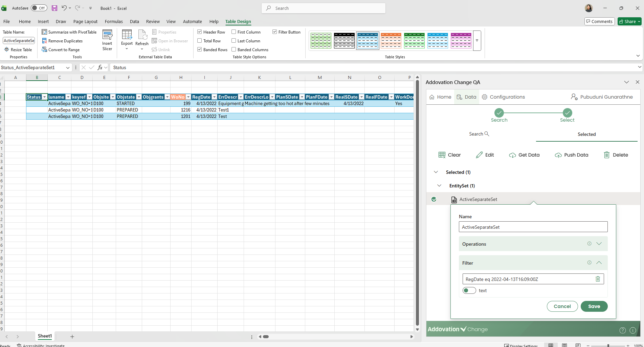
Task: Enable the Total Row checkbox
Action: (x=200, y=41)
